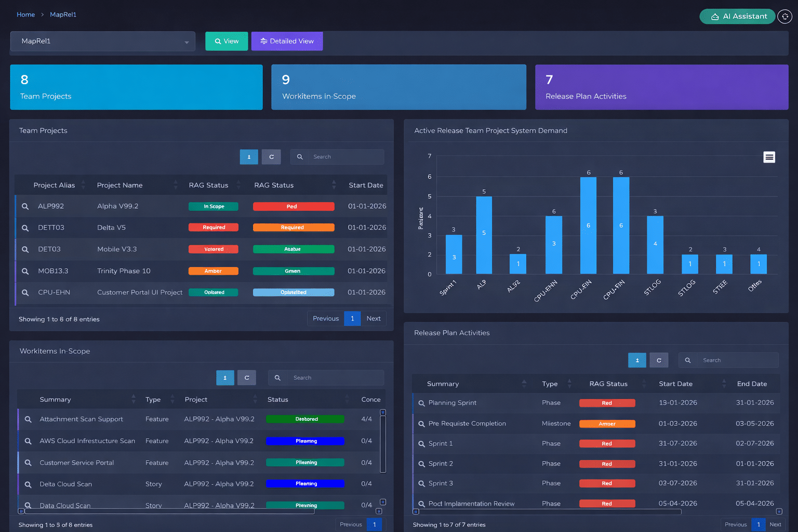798x532 pixels.
Task: Click export icon in Team Projects toolbar
Action: tap(249, 157)
